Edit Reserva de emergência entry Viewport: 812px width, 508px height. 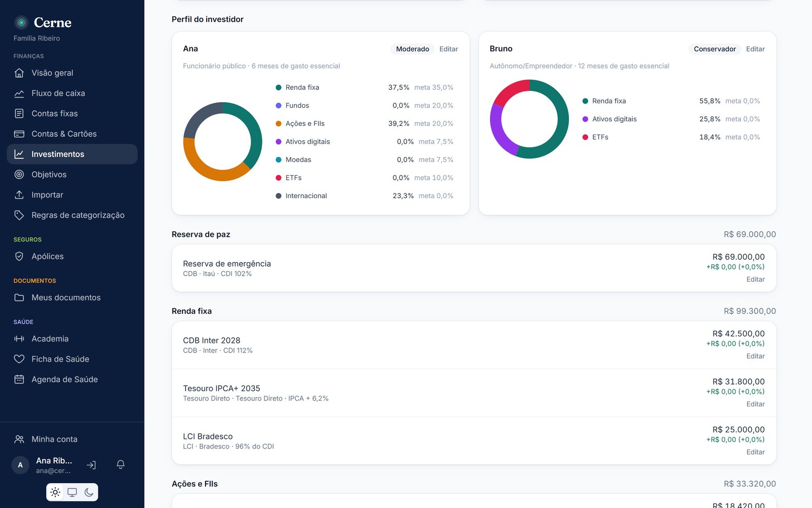point(755,279)
